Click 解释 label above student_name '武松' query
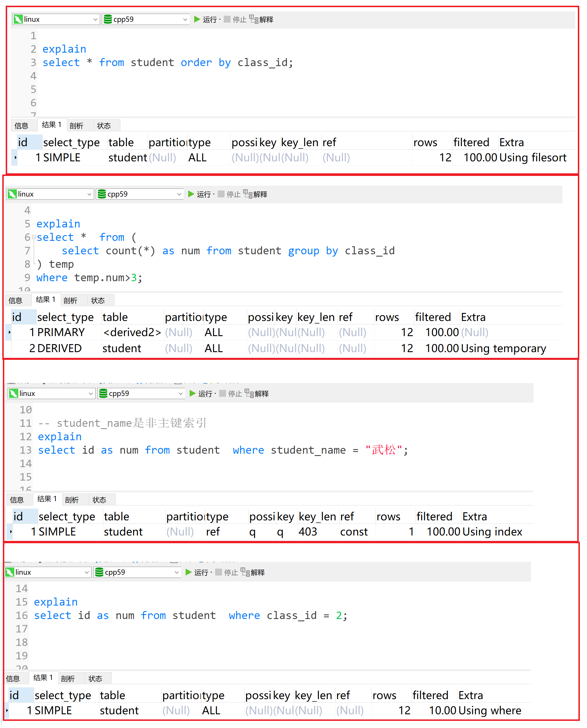Screen dimensions: 587x728 (262, 394)
